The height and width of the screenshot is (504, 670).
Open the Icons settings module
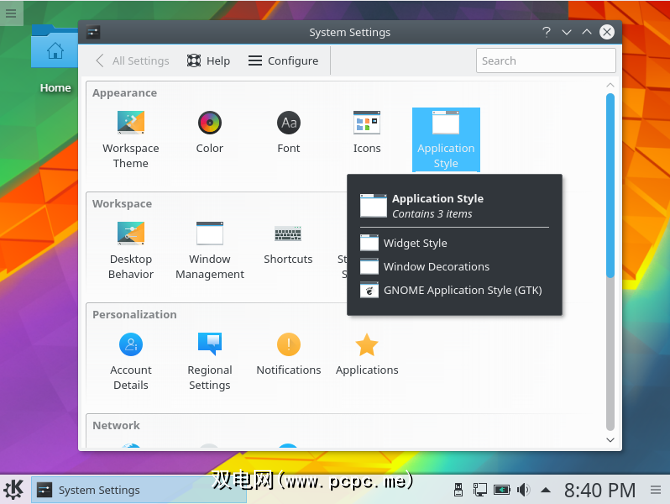[367, 132]
